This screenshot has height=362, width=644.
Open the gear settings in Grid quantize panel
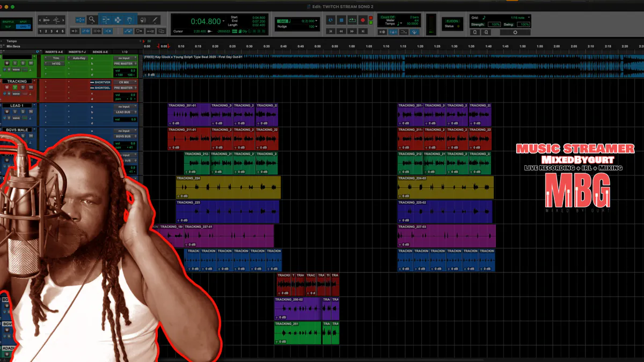pyautogui.click(x=515, y=32)
